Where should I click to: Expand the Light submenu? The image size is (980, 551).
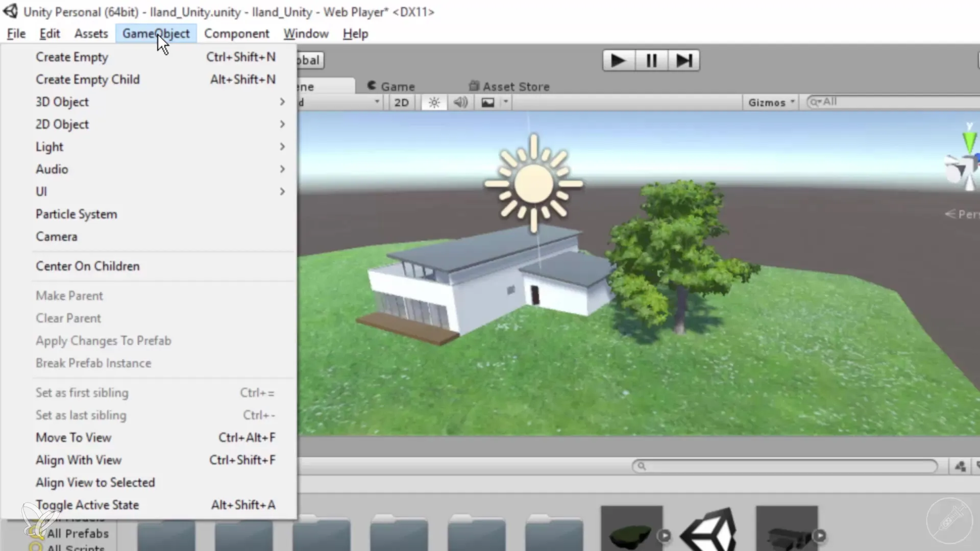[149, 147]
